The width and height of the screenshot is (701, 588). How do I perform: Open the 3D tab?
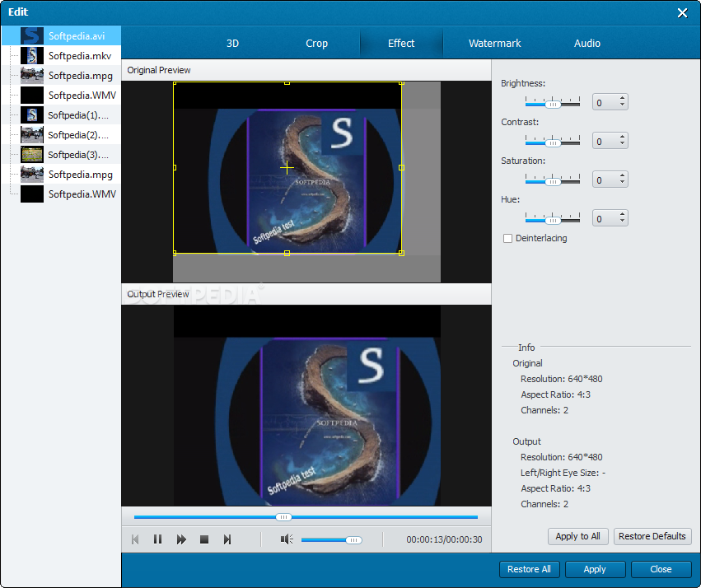(x=232, y=44)
